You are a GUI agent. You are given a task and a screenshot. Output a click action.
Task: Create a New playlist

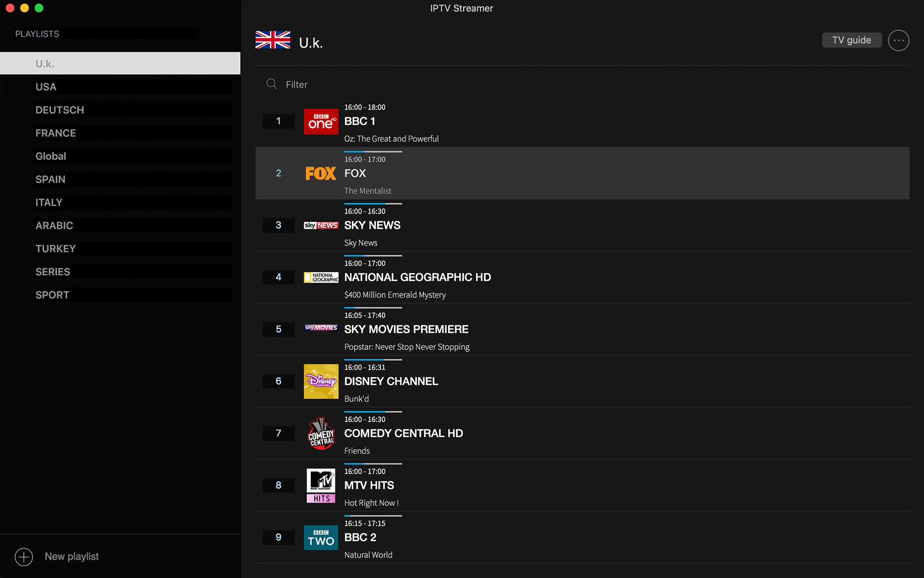click(71, 556)
